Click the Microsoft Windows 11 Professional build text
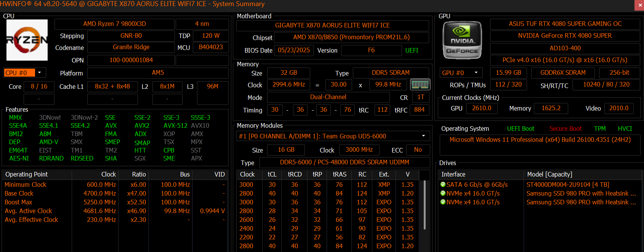 click(x=540, y=140)
